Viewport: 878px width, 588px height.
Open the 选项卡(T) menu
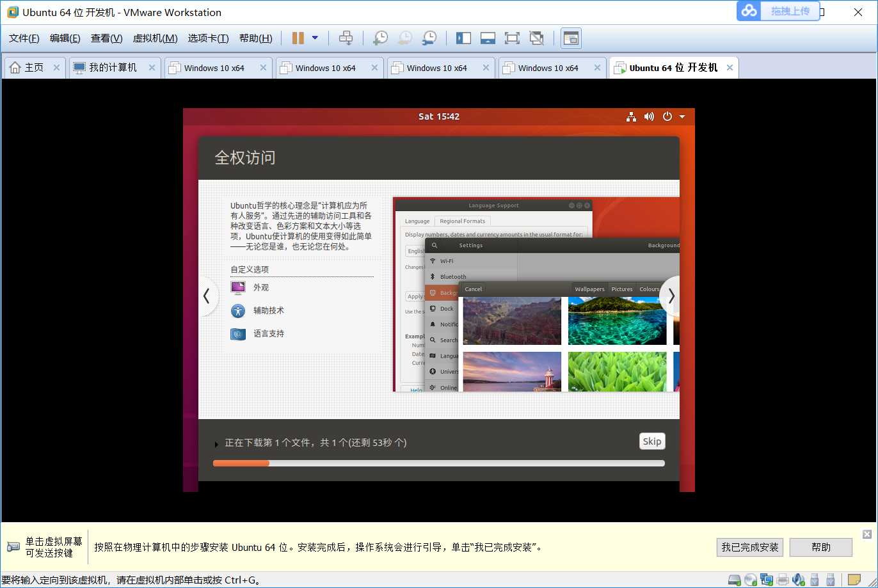208,38
